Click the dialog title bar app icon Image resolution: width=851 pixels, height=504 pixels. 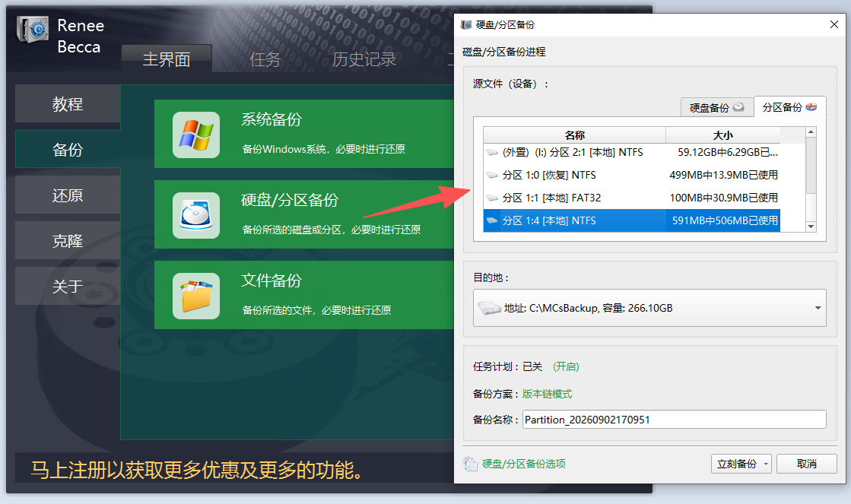465,24
